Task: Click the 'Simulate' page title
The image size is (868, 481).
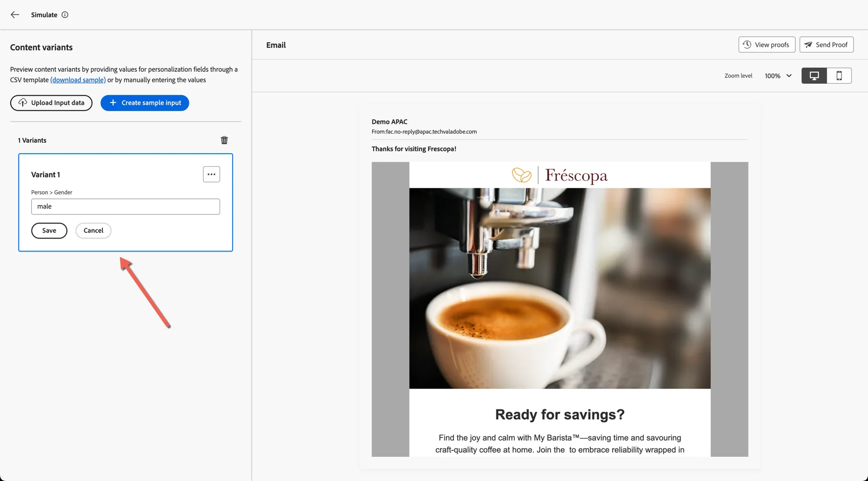Action: tap(44, 15)
